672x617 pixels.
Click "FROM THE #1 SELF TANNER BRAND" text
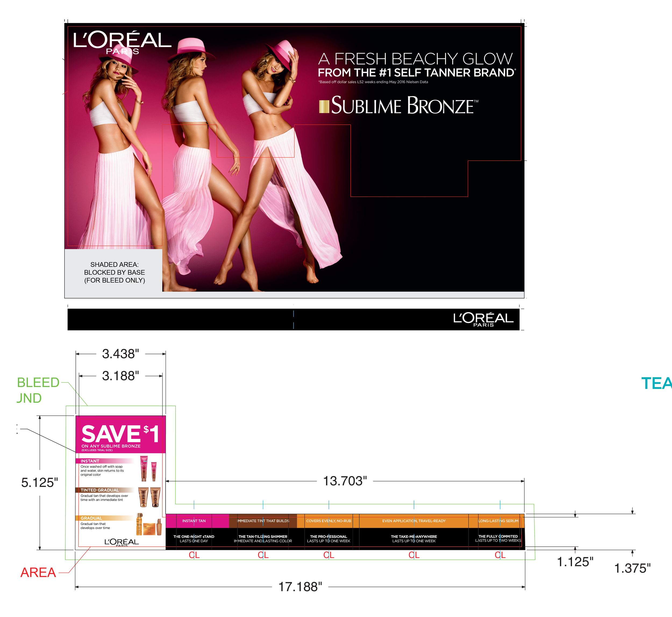point(416,72)
